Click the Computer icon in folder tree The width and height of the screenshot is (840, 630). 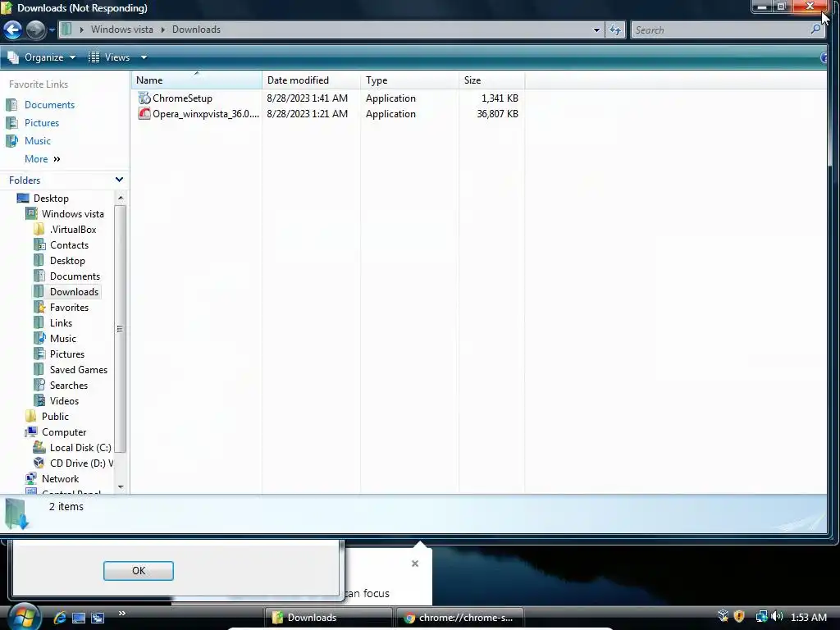click(x=32, y=431)
